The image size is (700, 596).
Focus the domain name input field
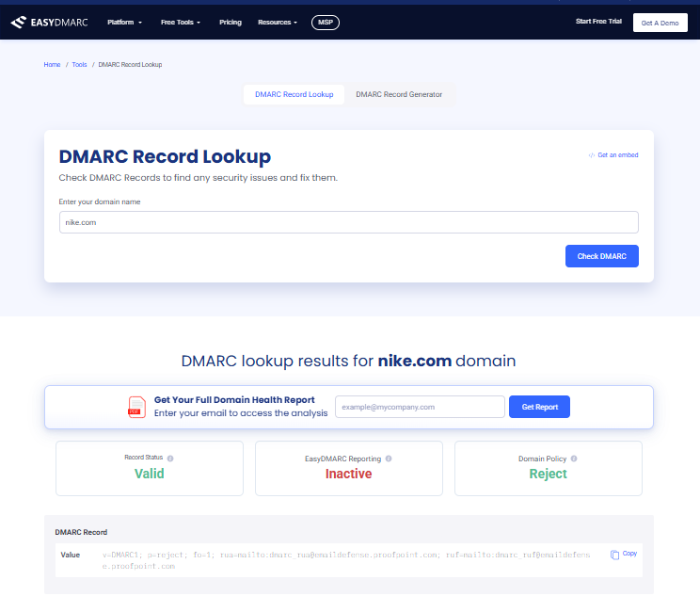click(349, 222)
